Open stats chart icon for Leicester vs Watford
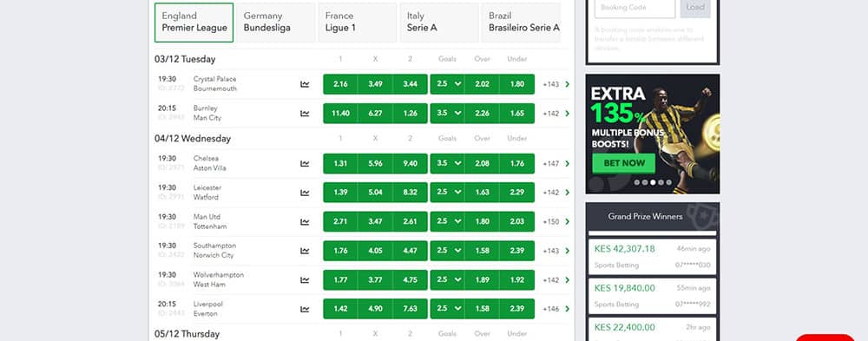This screenshot has height=341, width=868. [305, 193]
